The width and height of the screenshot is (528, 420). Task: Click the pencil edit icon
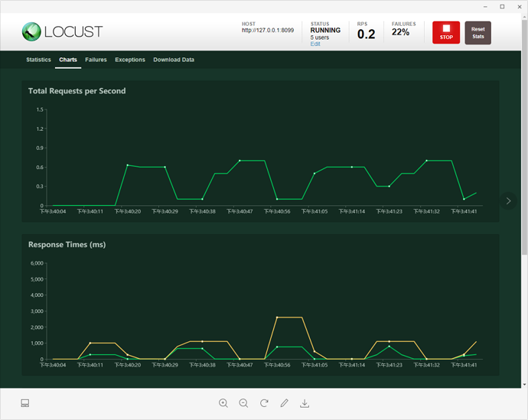pos(284,403)
